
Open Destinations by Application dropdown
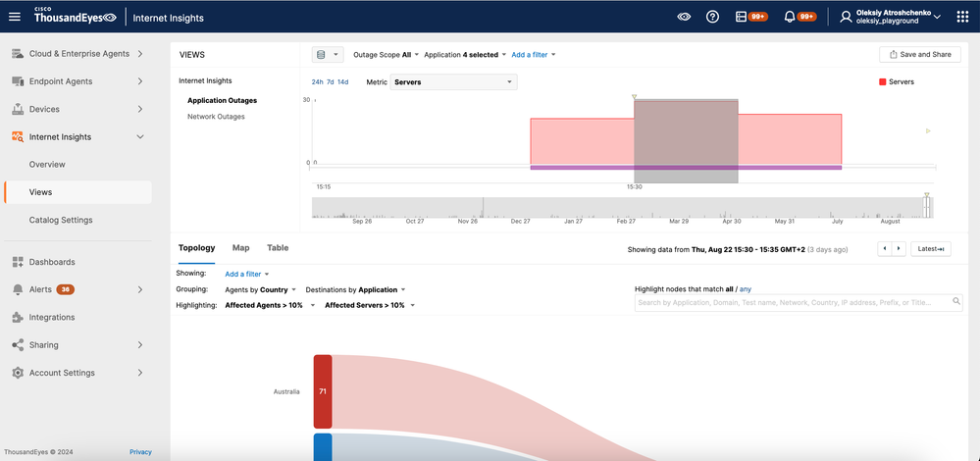(355, 290)
